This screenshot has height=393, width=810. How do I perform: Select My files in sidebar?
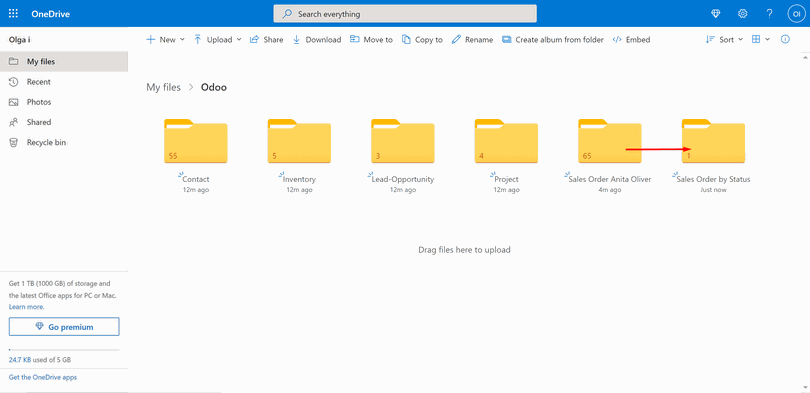pyautogui.click(x=64, y=61)
